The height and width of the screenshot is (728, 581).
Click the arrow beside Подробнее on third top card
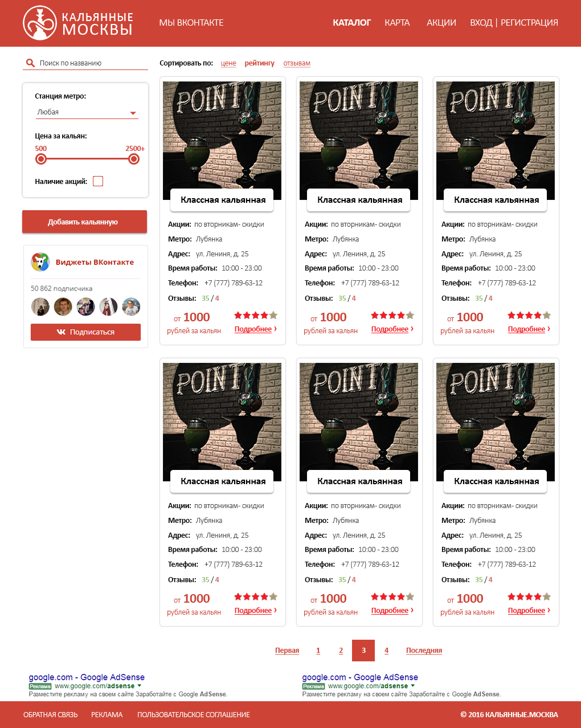(549, 329)
